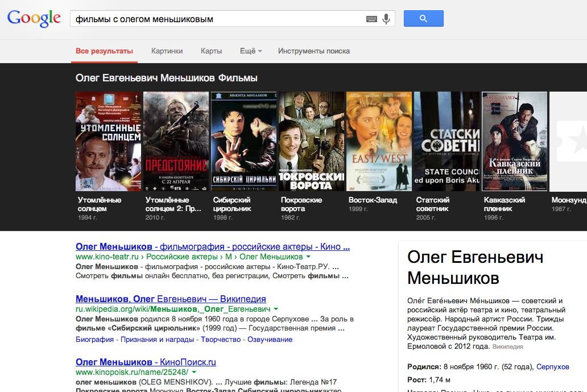Open Покровские ворота poster

[312, 141]
